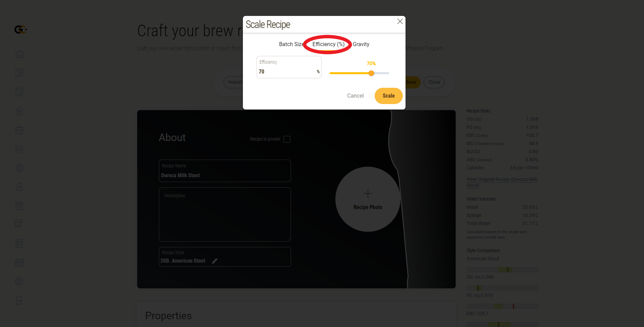Open the settings gear icon in the sidebar

pyautogui.click(x=20, y=168)
